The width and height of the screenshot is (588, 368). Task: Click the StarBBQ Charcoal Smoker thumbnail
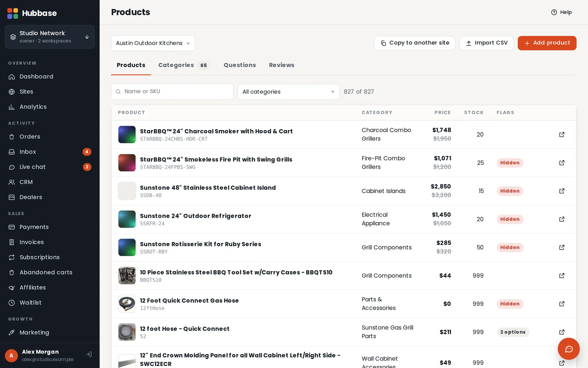point(127,135)
